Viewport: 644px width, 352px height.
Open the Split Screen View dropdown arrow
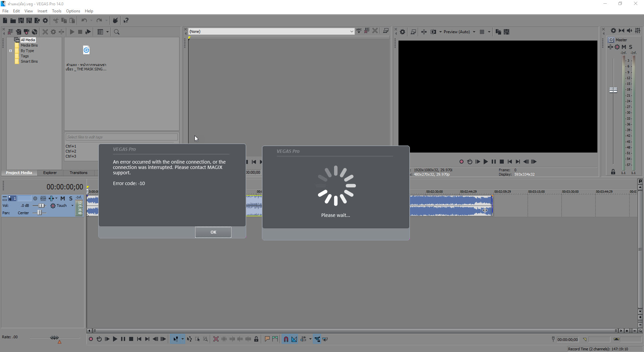point(440,32)
